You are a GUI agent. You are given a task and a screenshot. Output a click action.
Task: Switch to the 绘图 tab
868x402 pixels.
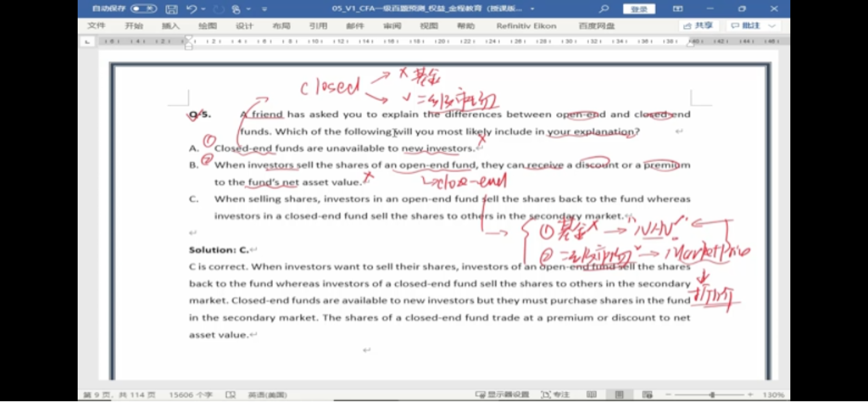pos(208,26)
